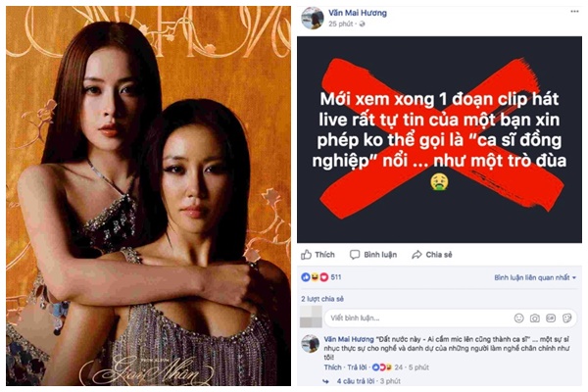Click the post author's profile picture
Image resolution: width=588 pixels, height=392 pixels.
pyautogui.click(x=314, y=18)
